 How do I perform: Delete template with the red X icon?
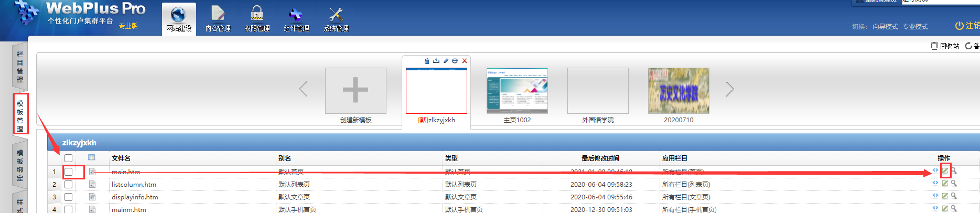pyautogui.click(x=465, y=61)
